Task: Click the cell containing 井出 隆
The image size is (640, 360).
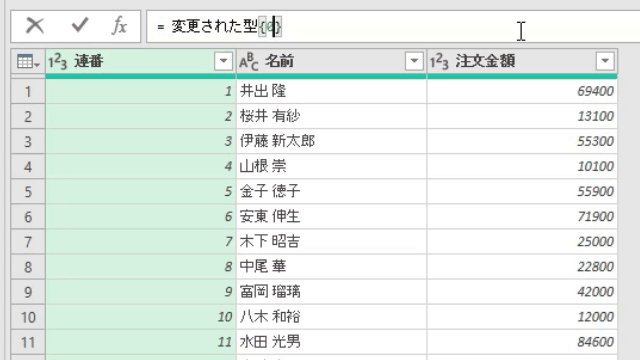Action: [331, 91]
